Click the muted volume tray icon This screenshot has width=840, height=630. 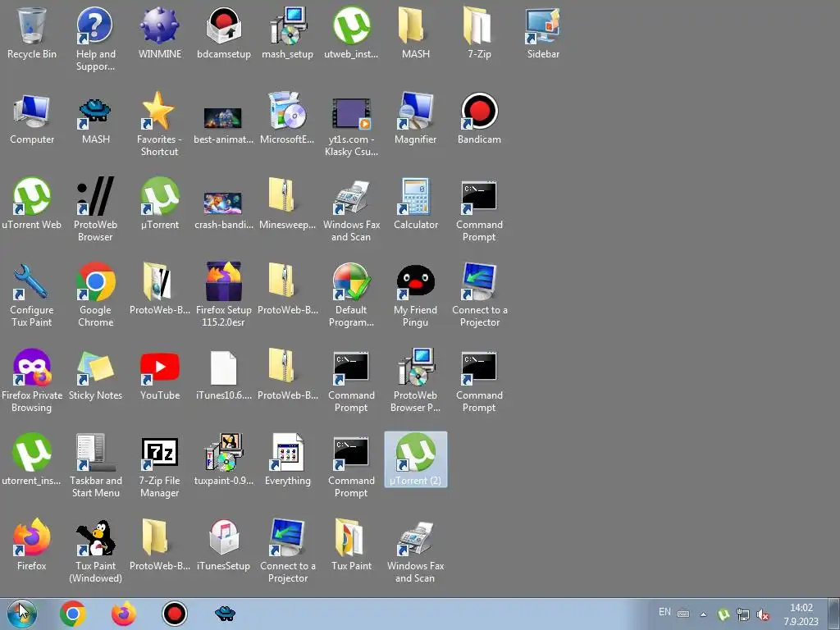click(764, 615)
